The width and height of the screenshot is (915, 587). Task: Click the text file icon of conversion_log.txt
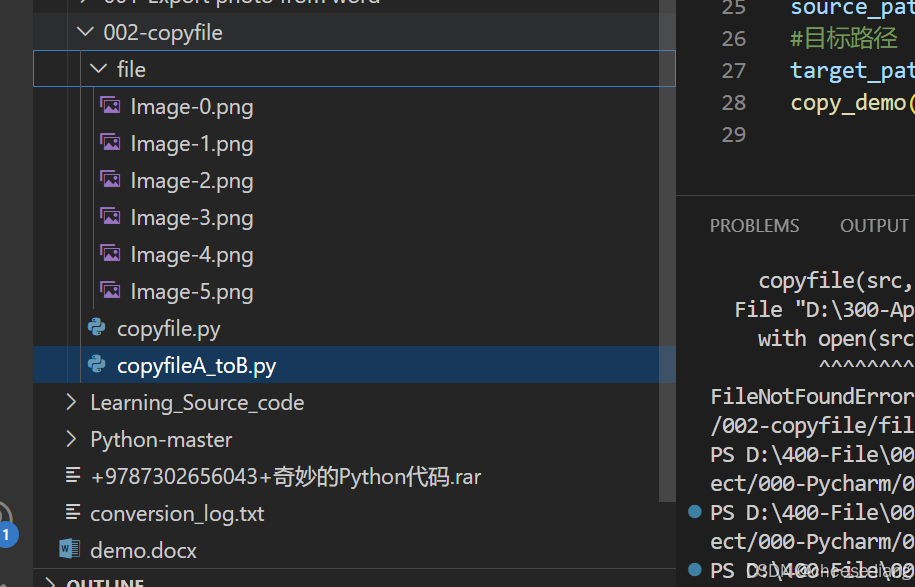72,513
